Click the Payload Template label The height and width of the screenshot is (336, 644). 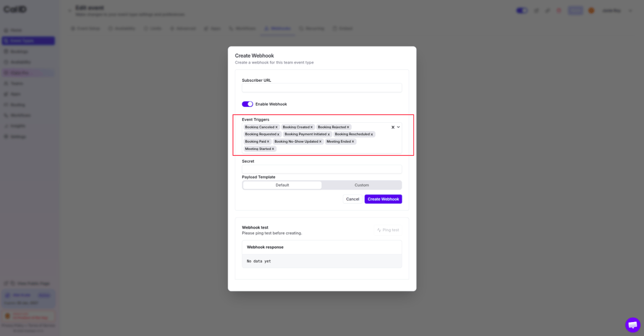(259, 177)
